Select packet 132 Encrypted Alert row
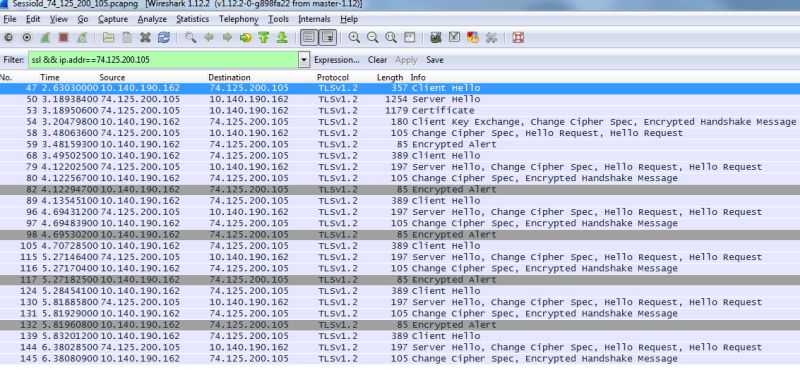 pos(400,325)
